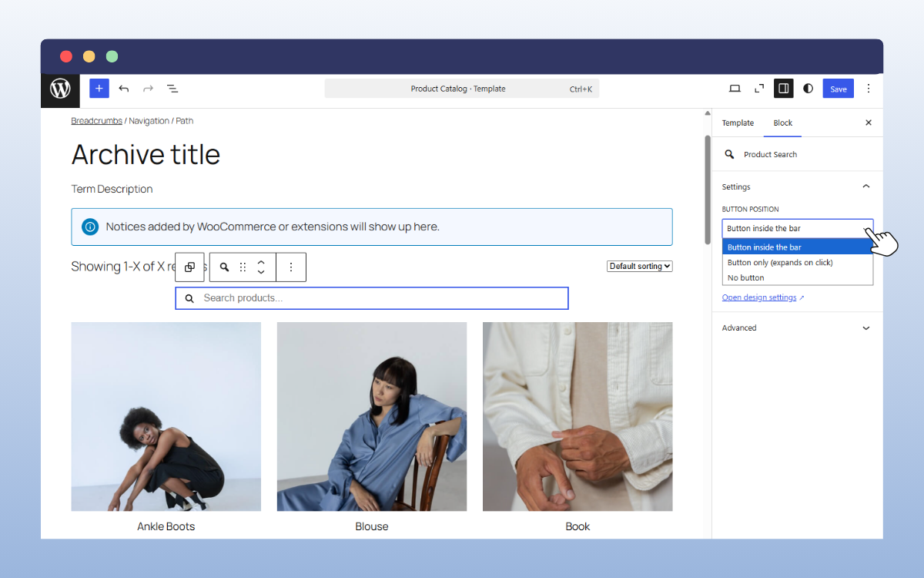Image resolution: width=924 pixels, height=578 pixels.
Task: Open block options three-dots in block toolbar
Action: [291, 267]
